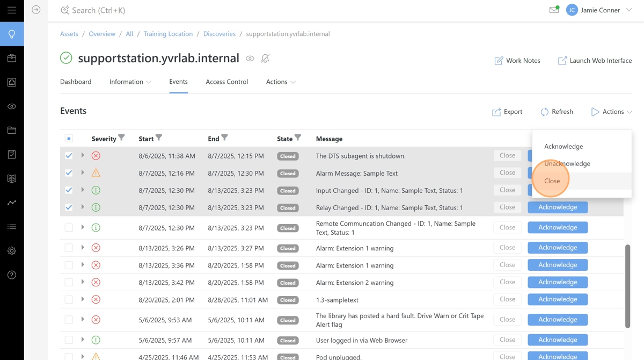Expand the Information tab dropdown
The width and height of the screenshot is (644, 360).
click(x=130, y=82)
